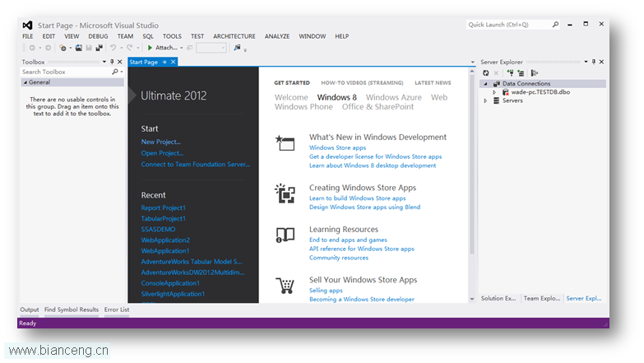
Task: Click the Save All toolbar icon
Action: pos(99,48)
